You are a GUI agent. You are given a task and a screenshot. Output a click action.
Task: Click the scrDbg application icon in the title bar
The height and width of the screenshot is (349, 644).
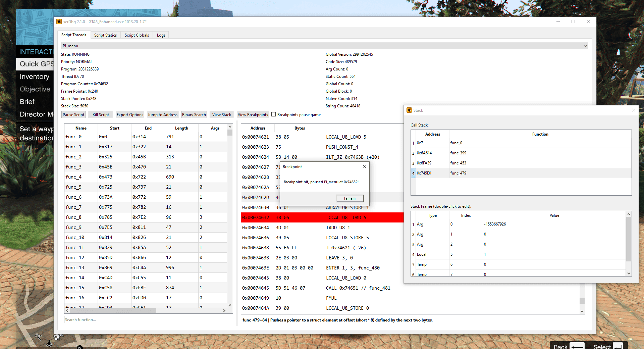point(59,21)
